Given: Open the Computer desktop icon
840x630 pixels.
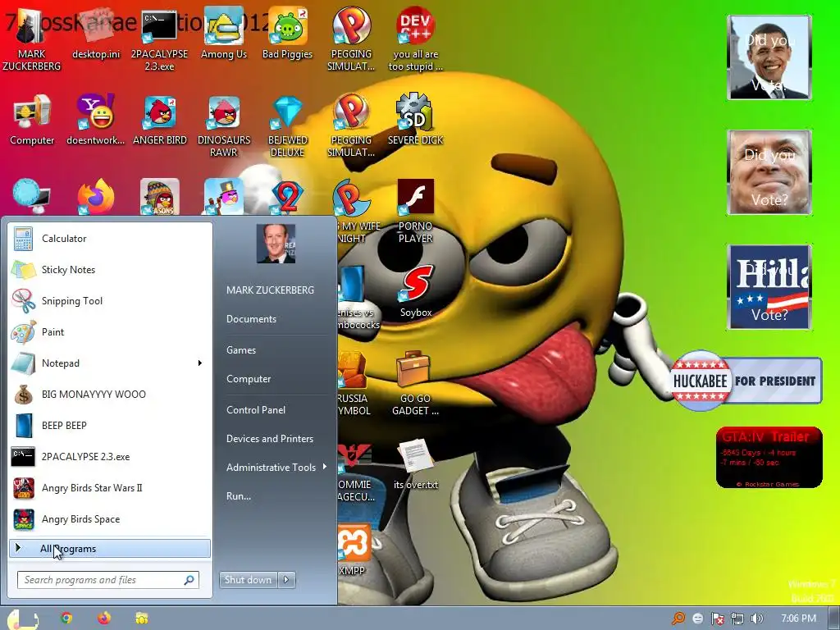Looking at the screenshot, I should [32, 120].
